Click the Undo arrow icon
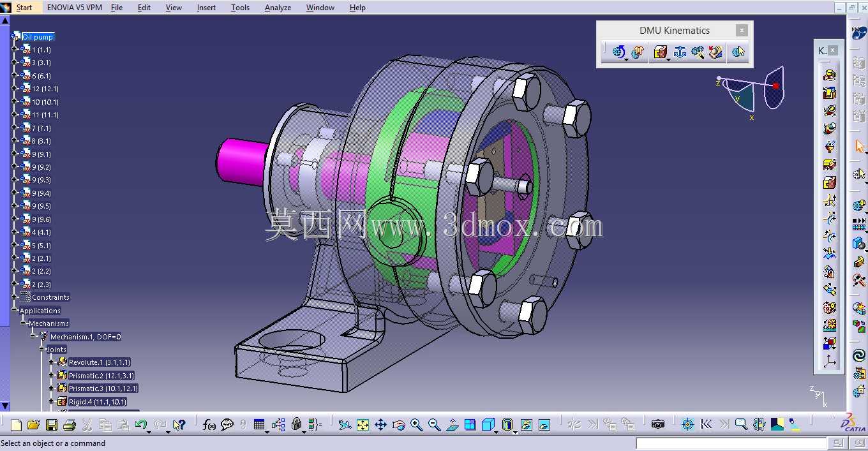 [140, 424]
